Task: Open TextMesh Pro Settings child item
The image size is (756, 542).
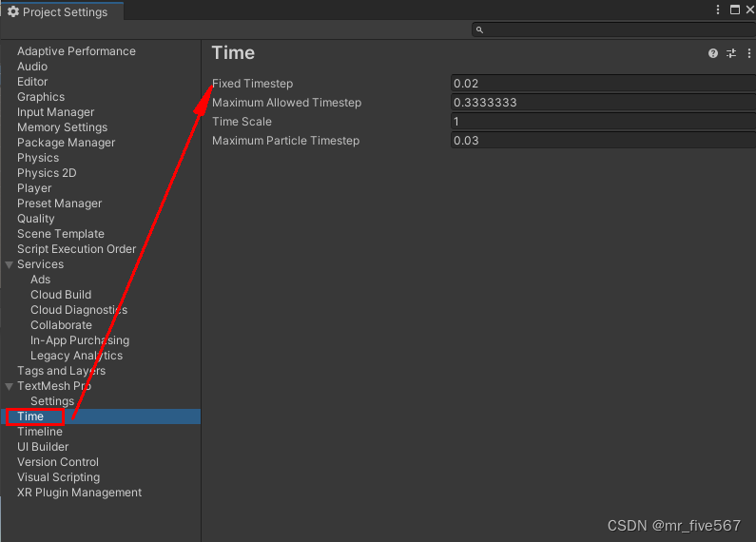Action: [x=52, y=401]
